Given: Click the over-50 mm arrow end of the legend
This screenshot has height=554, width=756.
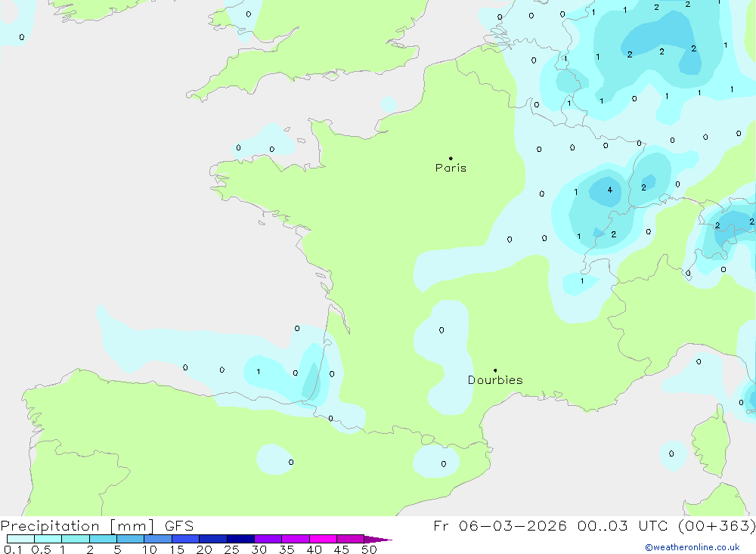Looking at the screenshot, I should [x=378, y=540].
